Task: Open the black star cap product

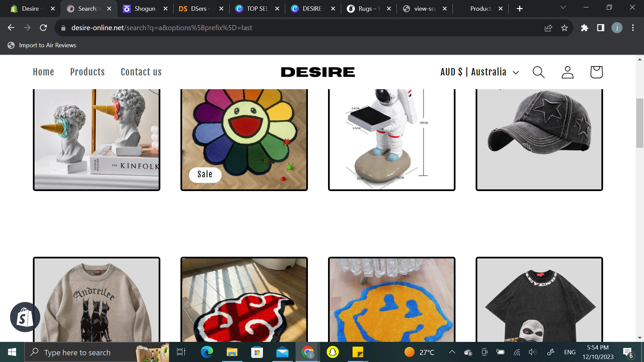Action: 539,139
